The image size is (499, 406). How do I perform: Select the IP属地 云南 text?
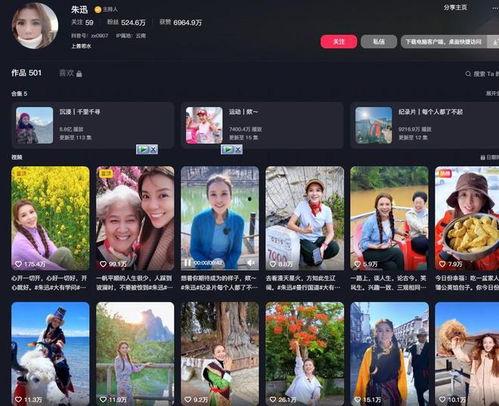131,35
